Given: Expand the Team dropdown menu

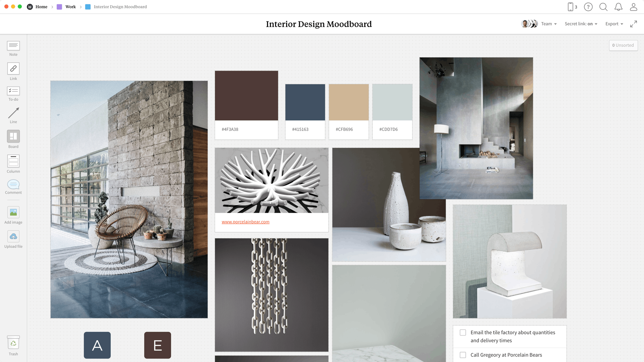Looking at the screenshot, I should [549, 24].
